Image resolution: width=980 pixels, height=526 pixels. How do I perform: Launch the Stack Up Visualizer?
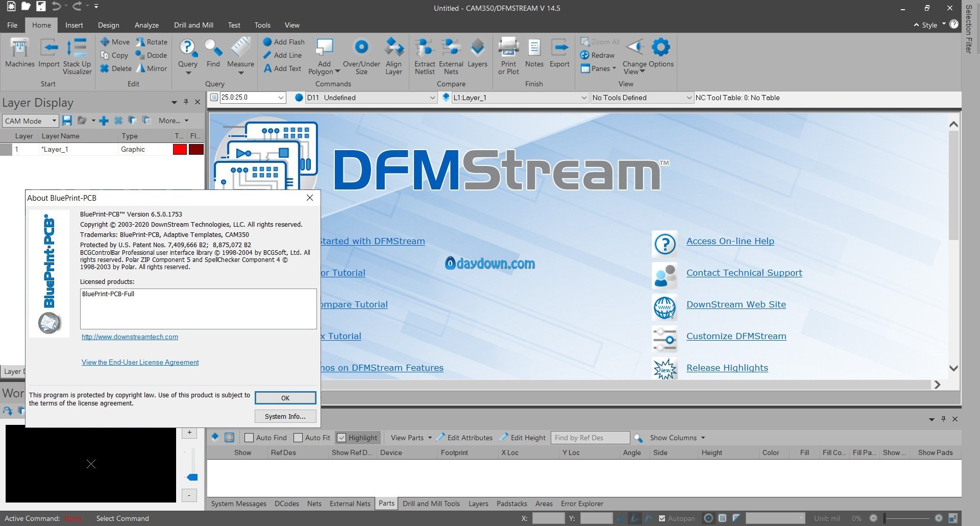pyautogui.click(x=77, y=56)
